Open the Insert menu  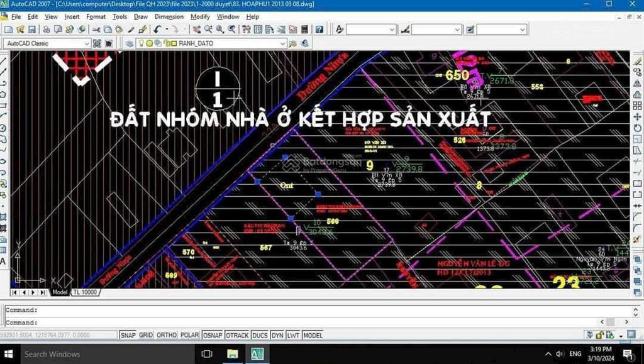coord(72,17)
